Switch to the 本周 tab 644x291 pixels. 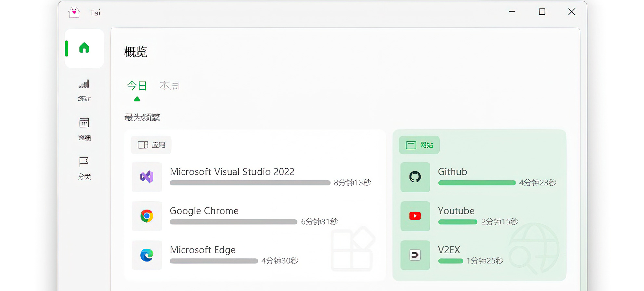point(170,86)
